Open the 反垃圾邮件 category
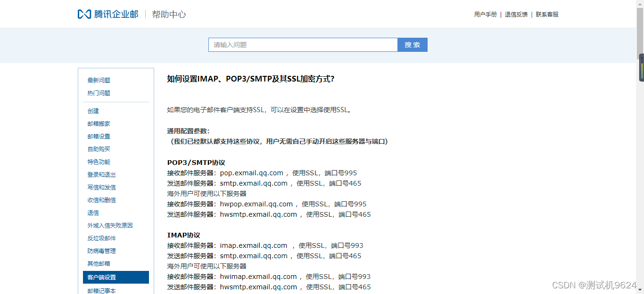Screen dimensions: 644x294 (102, 238)
